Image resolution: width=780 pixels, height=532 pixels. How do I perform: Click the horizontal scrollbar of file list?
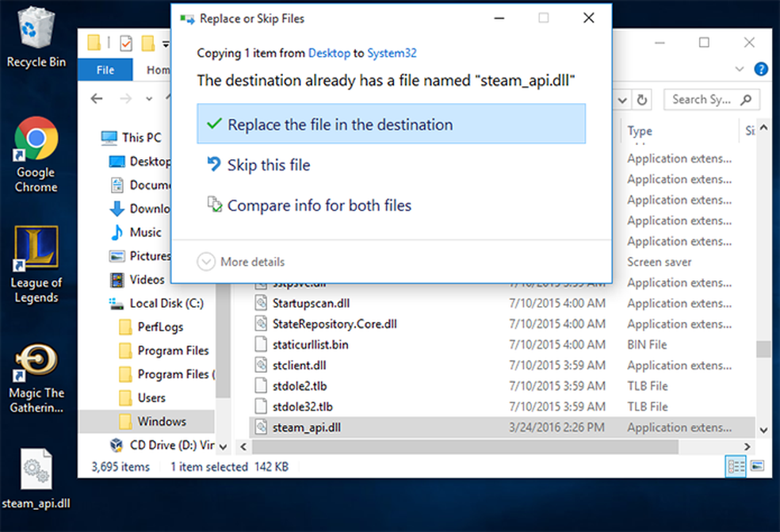point(465,446)
